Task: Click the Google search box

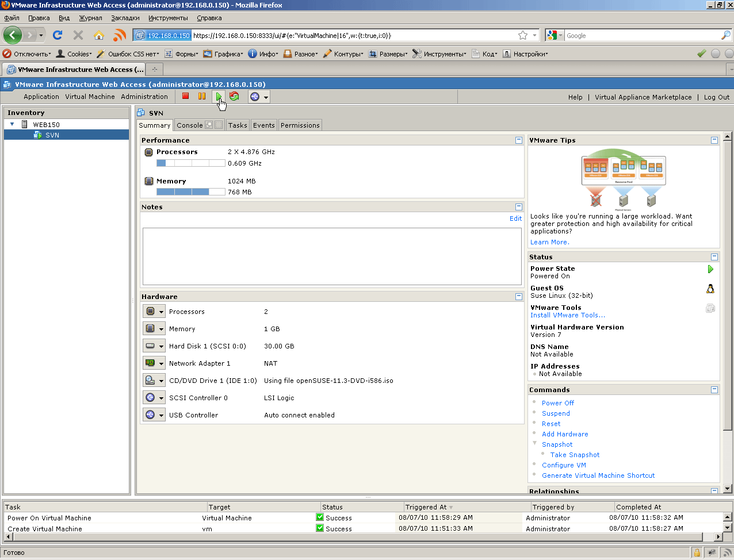Action: (x=641, y=35)
